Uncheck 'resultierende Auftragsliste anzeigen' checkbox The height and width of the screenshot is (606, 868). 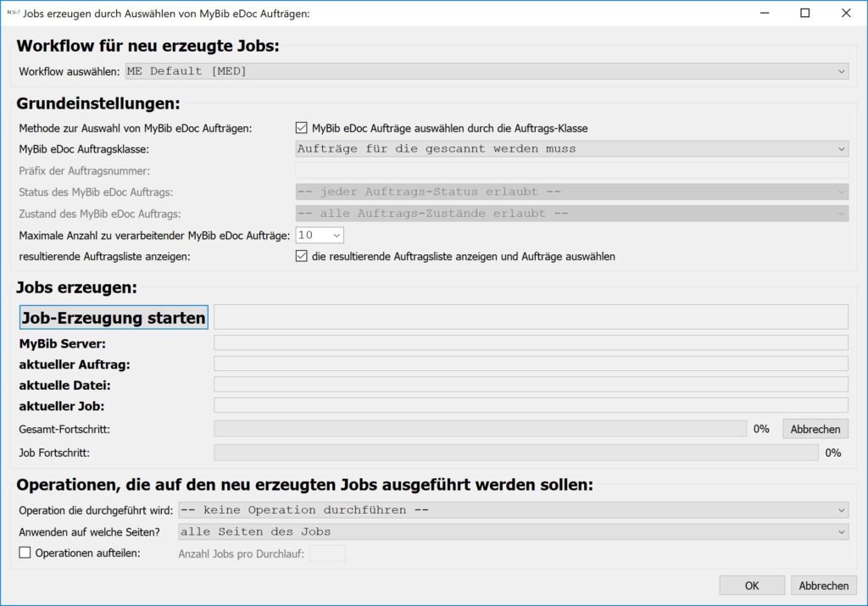pyautogui.click(x=301, y=256)
